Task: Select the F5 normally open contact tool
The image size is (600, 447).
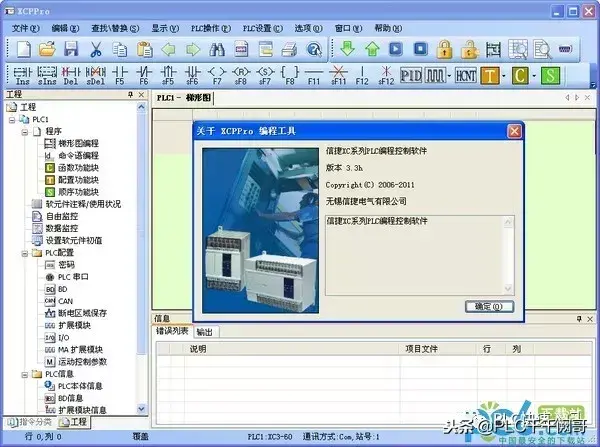Action: click(120, 76)
